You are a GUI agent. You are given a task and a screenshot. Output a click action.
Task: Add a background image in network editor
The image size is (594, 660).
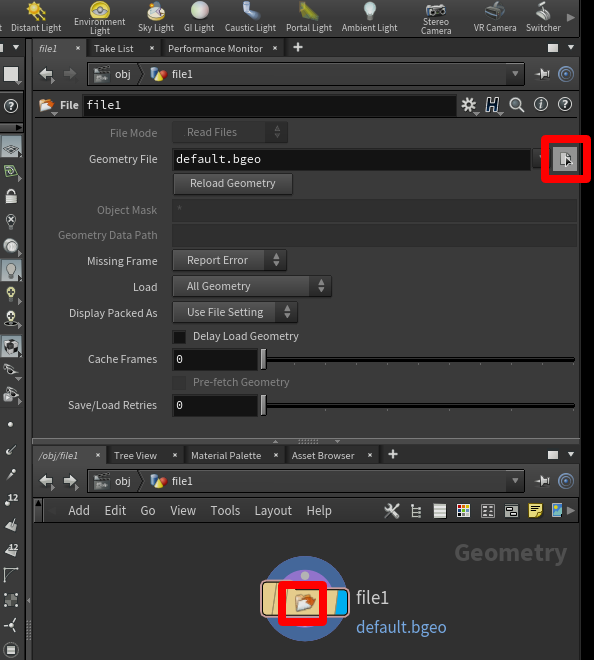[x=557, y=511]
